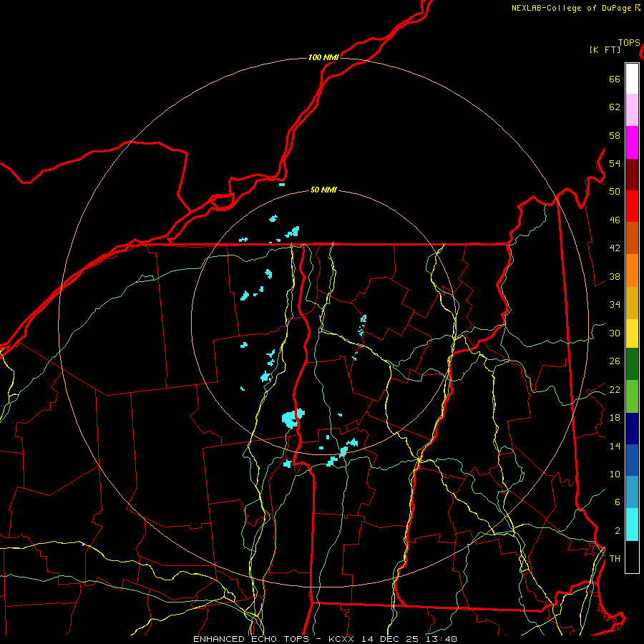Pick the dark green legend swatch
The width and height of the screenshot is (644, 644).
click(632, 364)
